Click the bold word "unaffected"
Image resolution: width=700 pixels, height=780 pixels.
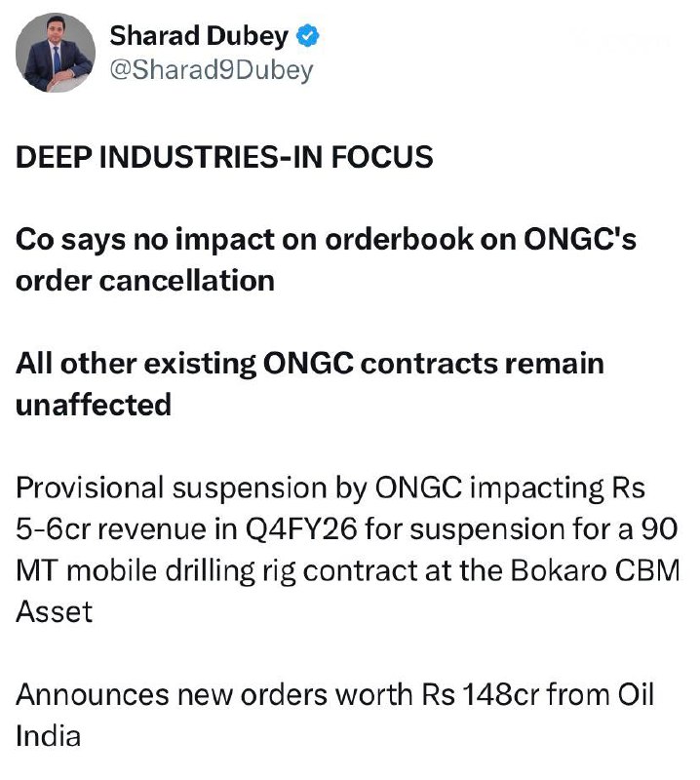(94, 405)
